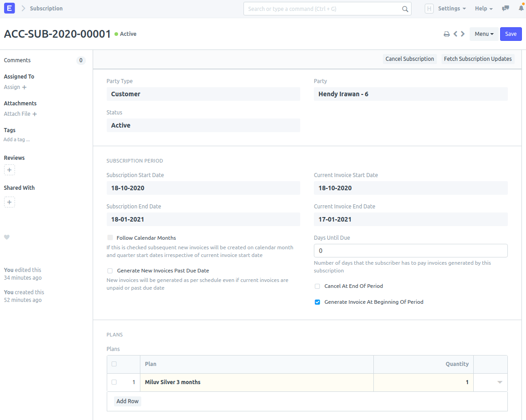The image size is (526, 420).
Task: Click the Subscription Period section heading
Action: pos(135,161)
